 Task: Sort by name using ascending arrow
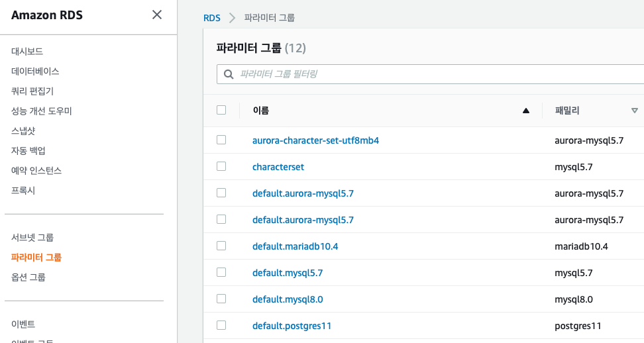(x=525, y=111)
